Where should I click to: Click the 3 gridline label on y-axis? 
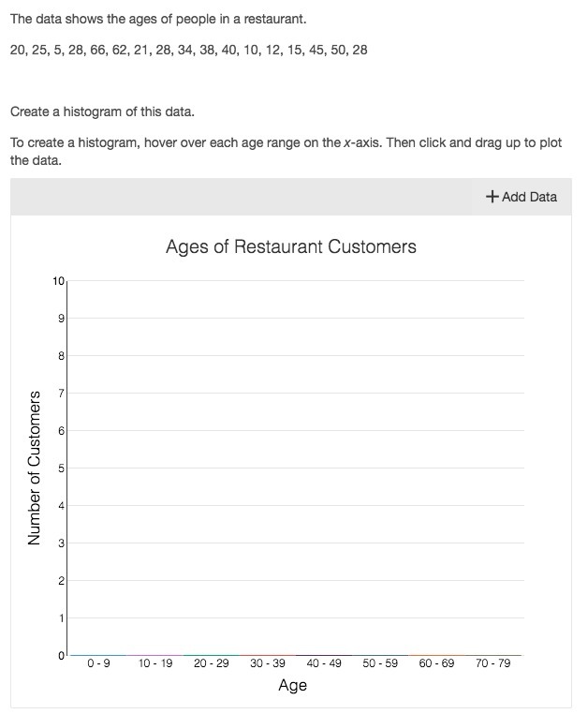[x=62, y=543]
